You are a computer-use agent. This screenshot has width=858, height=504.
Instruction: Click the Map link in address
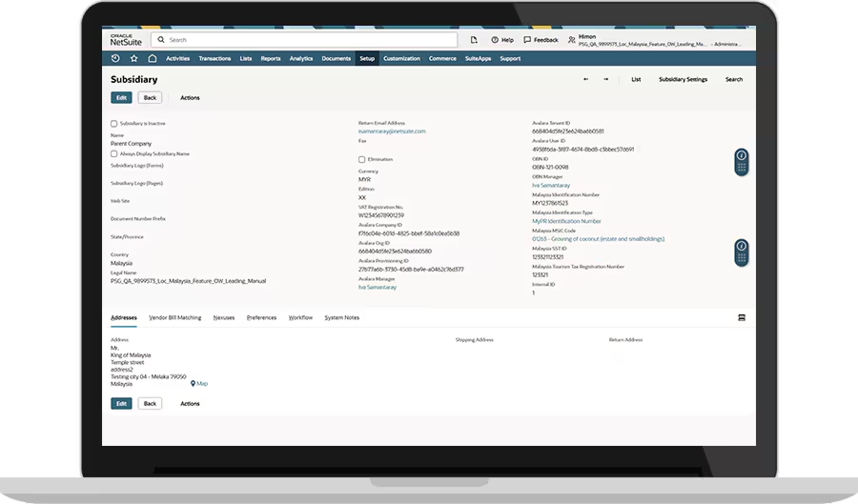coord(202,384)
